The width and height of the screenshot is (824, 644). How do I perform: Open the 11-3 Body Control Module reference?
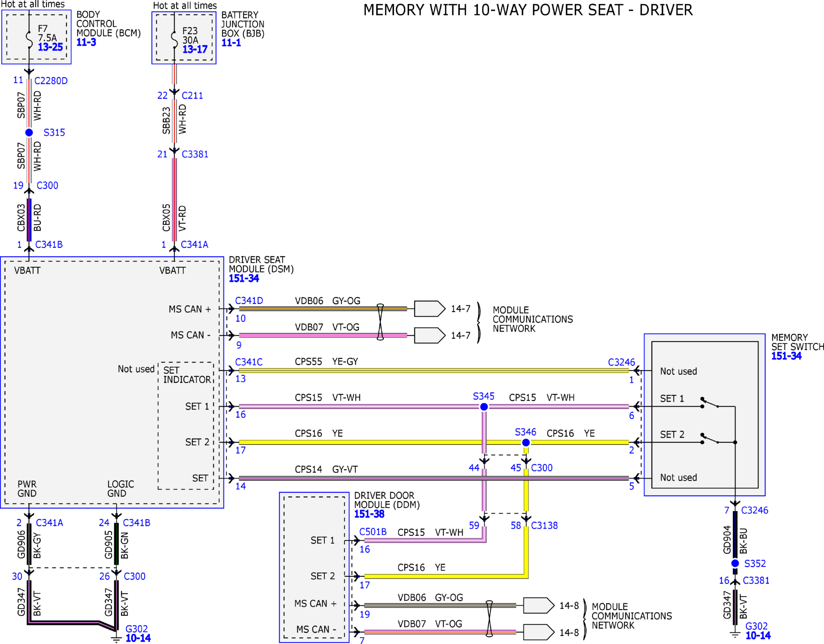click(86, 42)
